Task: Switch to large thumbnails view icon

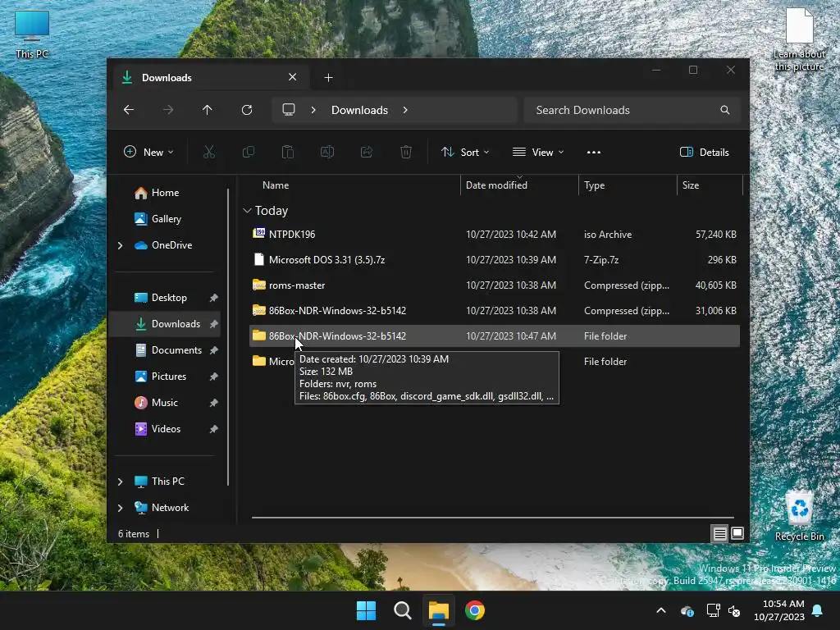Action: pyautogui.click(x=737, y=533)
